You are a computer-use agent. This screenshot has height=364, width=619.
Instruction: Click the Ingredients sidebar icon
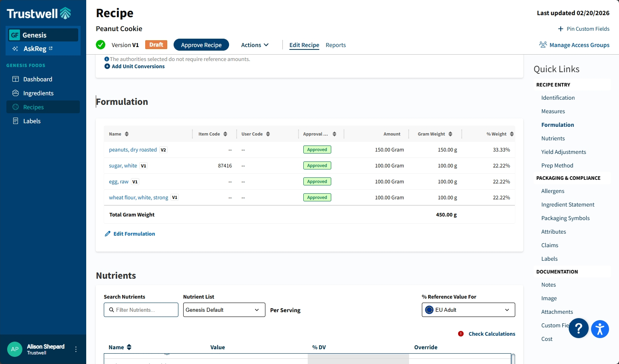tap(16, 93)
